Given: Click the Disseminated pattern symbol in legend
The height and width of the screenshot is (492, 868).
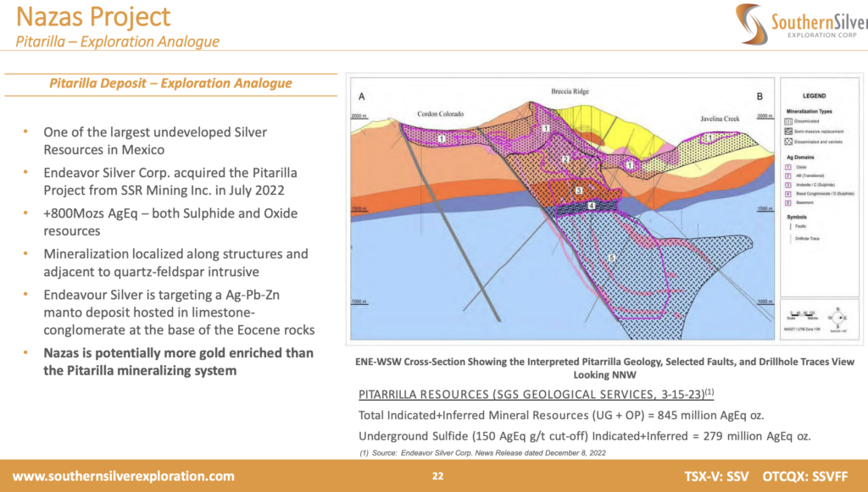Looking at the screenshot, I should tap(791, 122).
